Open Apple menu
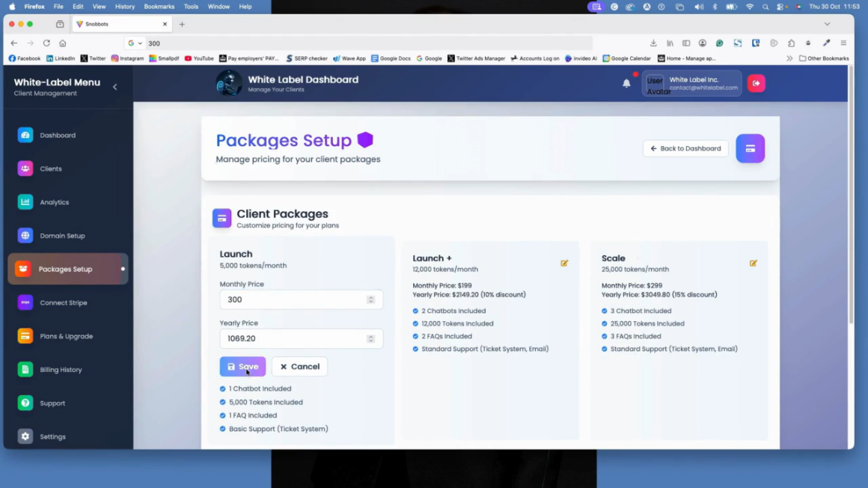The width and height of the screenshot is (868, 488). 12,7
